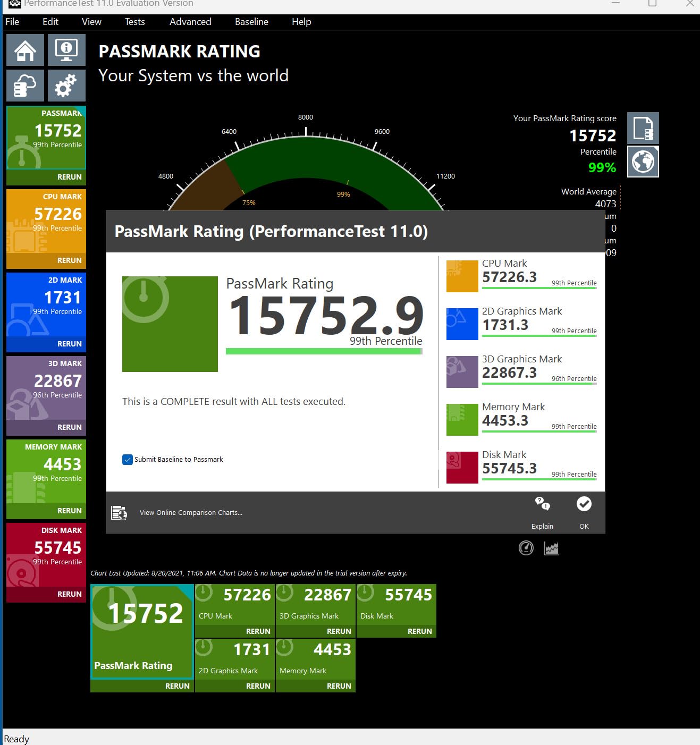Click the Explain icon in dialog
This screenshot has width=700, height=745.
click(542, 511)
